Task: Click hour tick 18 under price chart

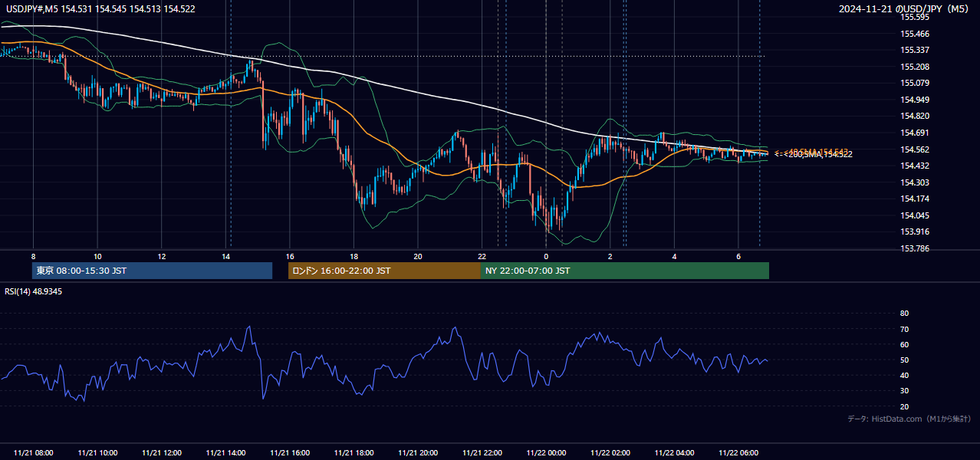Action: click(x=354, y=256)
